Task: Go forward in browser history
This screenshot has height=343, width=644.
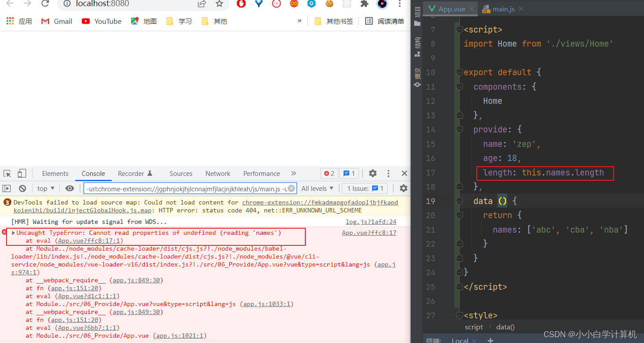Action: tap(27, 4)
